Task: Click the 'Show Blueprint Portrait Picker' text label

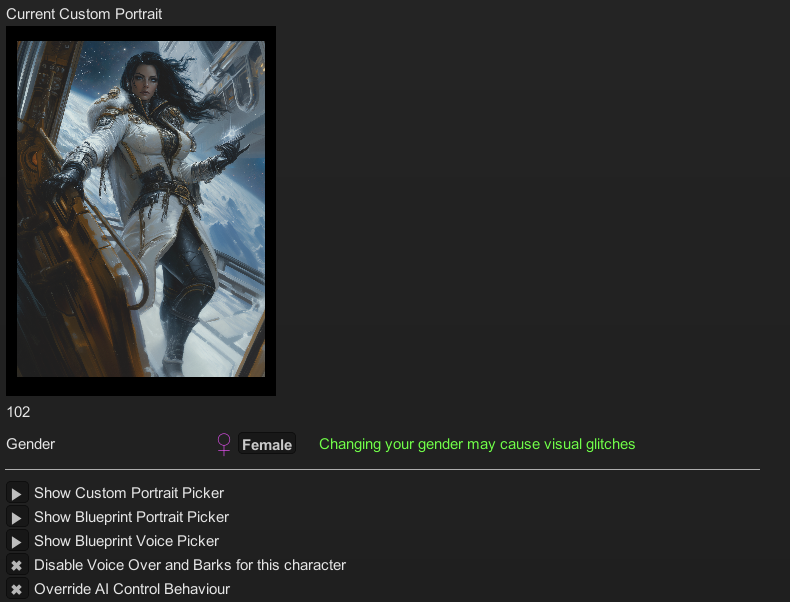Action: pos(131,517)
